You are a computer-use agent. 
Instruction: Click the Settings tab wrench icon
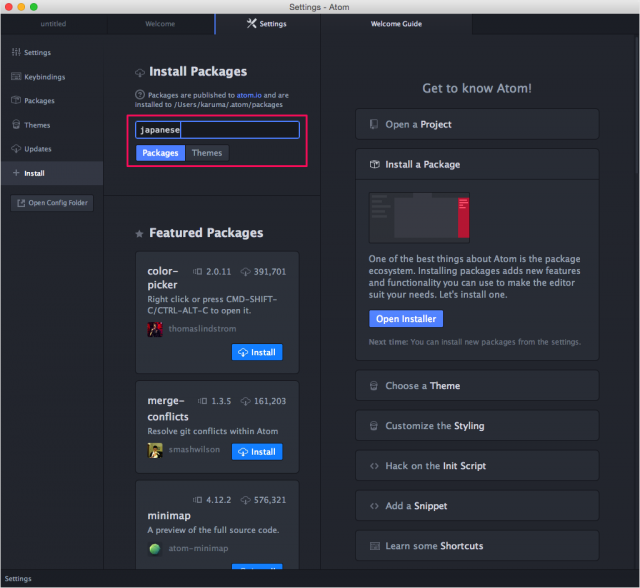click(251, 23)
